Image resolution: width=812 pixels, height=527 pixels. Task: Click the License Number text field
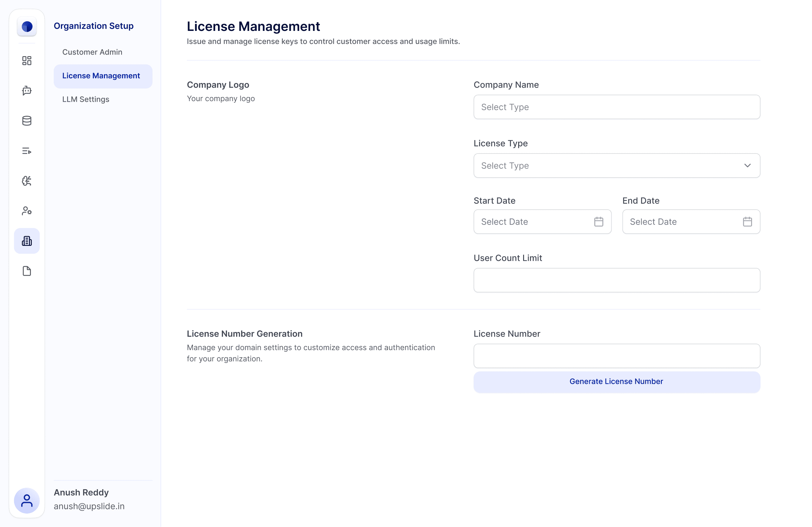coord(616,356)
